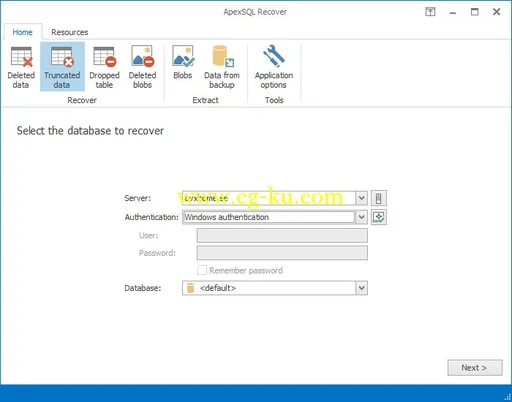Click the 'Server:' label

pyautogui.click(x=138, y=198)
